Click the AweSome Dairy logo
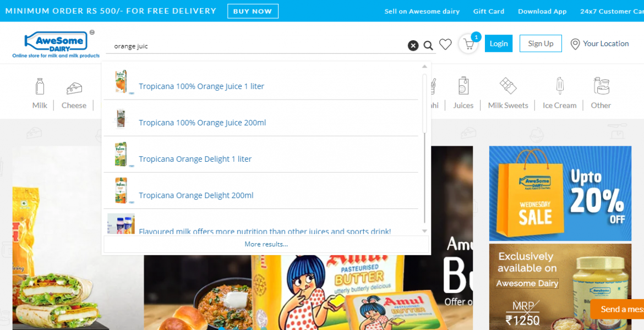 56,43
